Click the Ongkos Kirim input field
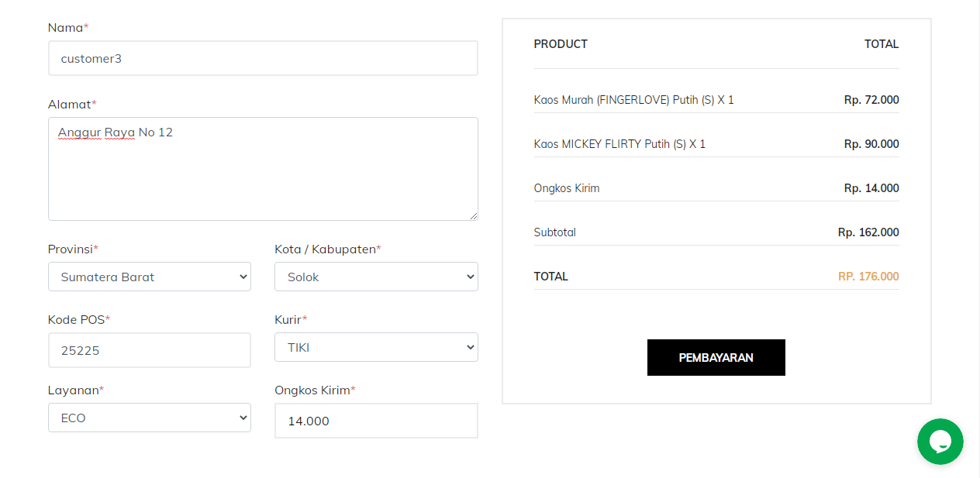980x478 pixels. click(376, 421)
